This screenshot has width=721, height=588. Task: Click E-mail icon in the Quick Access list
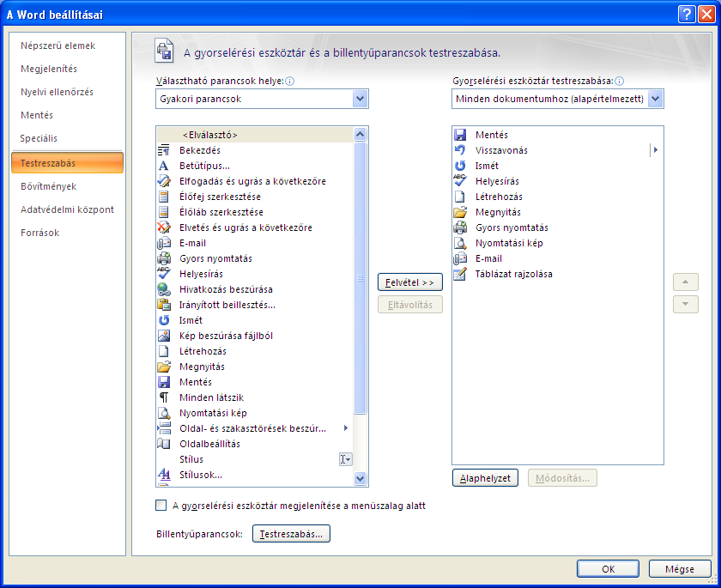click(x=460, y=259)
